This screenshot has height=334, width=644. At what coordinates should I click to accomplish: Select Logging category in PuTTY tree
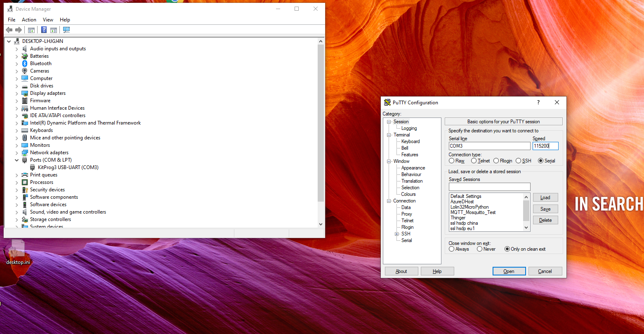[409, 128]
